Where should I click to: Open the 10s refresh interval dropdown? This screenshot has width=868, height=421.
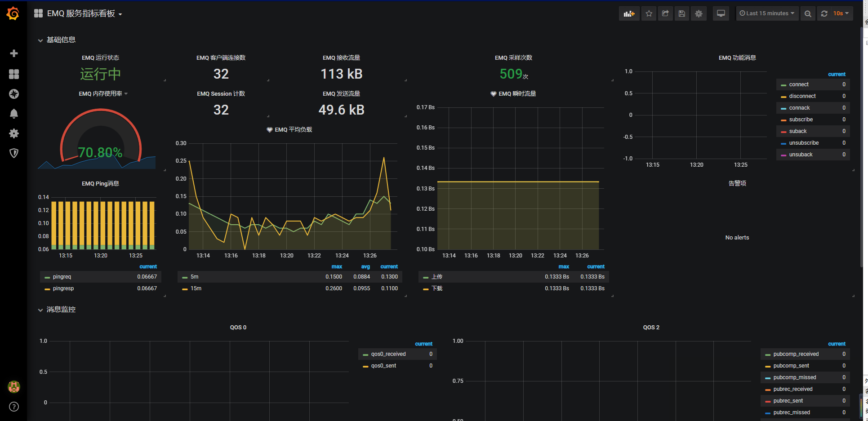coord(841,13)
